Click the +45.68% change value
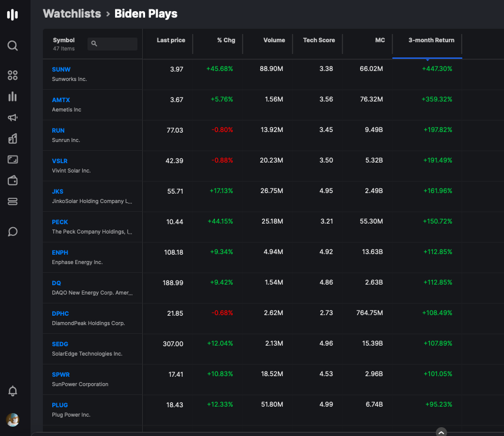This screenshot has width=504, height=436. [x=220, y=69]
